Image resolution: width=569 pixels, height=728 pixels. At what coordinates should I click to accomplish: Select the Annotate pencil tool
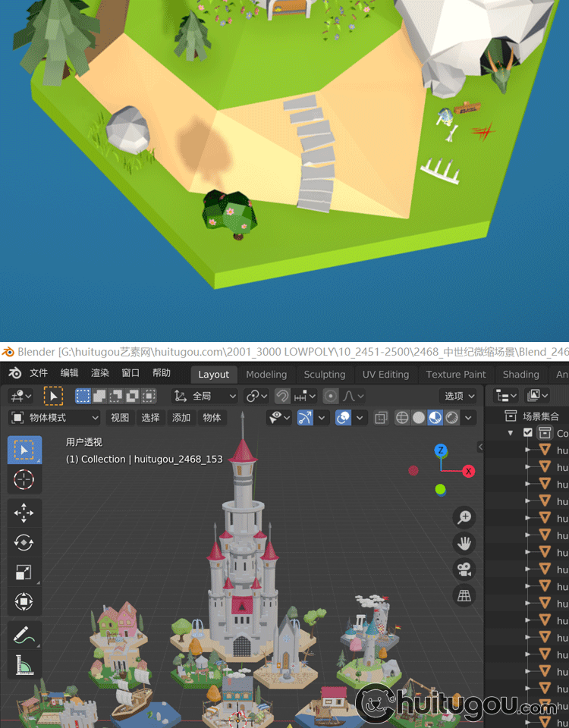coord(24,634)
